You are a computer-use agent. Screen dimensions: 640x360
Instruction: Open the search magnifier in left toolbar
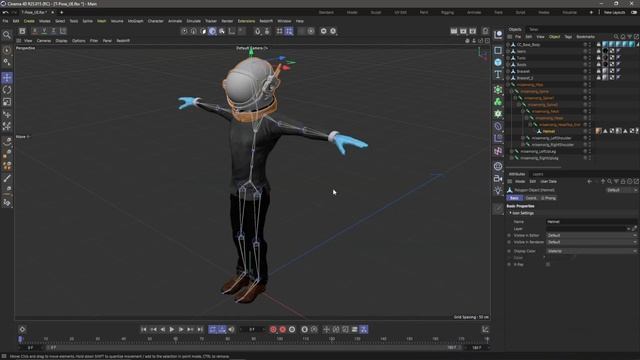click(x=7, y=35)
